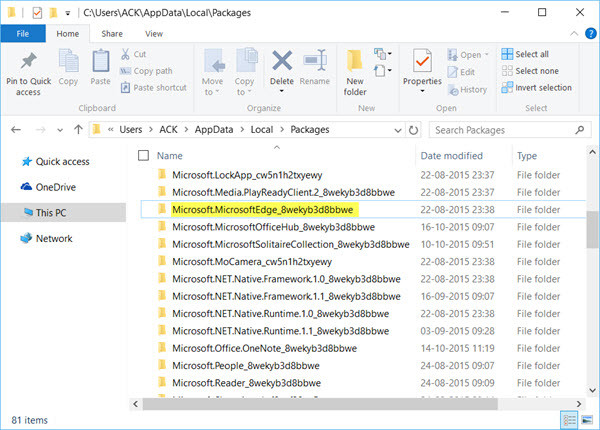Click Paste shortcut in ribbon
The height and width of the screenshot is (430, 600).
153,88
